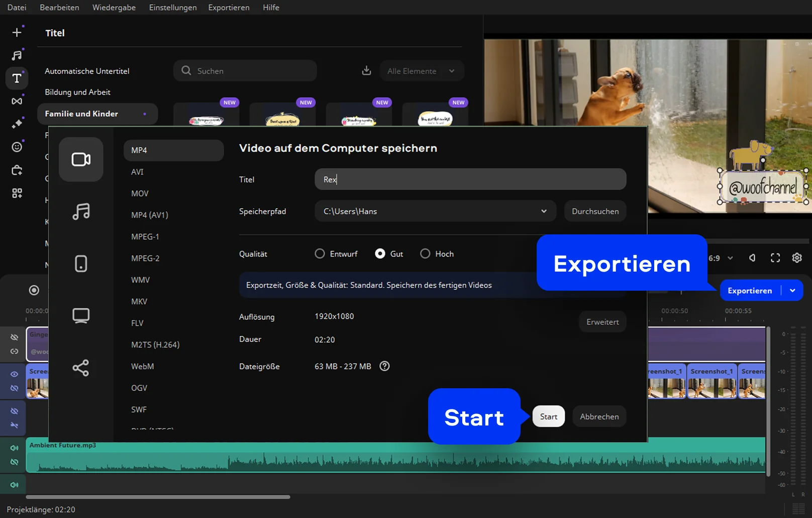Select the Gut quality option

point(380,254)
